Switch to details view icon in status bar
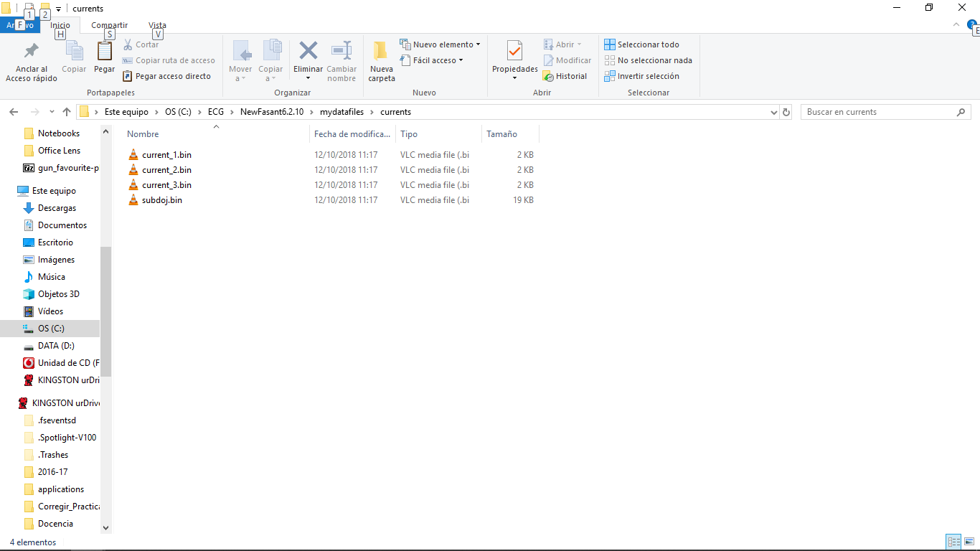Viewport: 980px width, 551px height. (953, 542)
